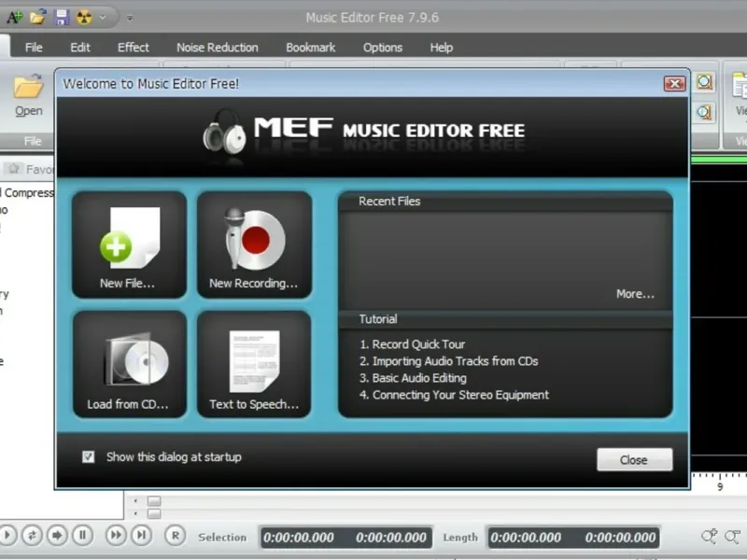Viewport: 747px width, 560px height.
Task: Click the play button in transport bar
Action: (x=7, y=535)
